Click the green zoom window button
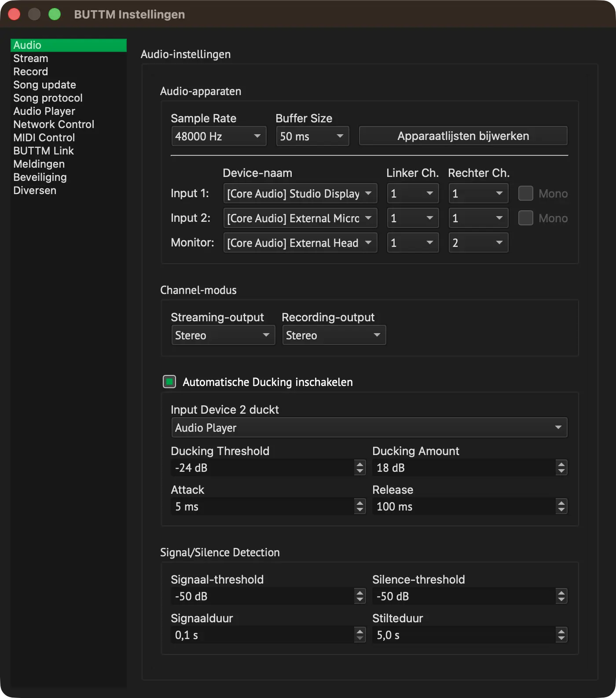The height and width of the screenshot is (698, 616). click(55, 14)
